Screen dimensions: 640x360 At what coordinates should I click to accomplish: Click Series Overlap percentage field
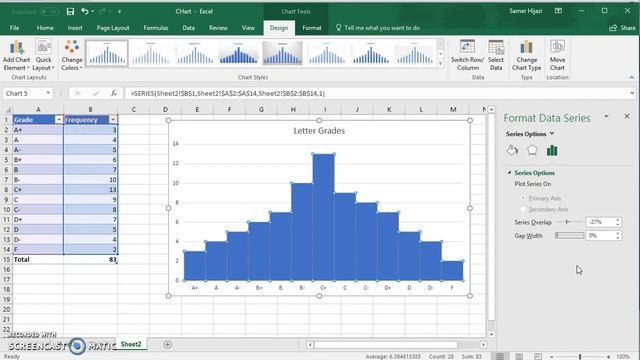[x=600, y=222]
